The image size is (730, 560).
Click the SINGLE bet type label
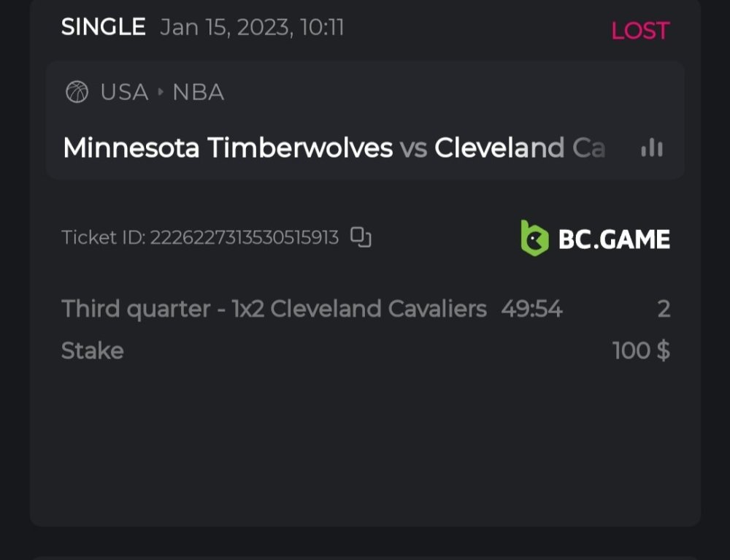click(x=103, y=28)
